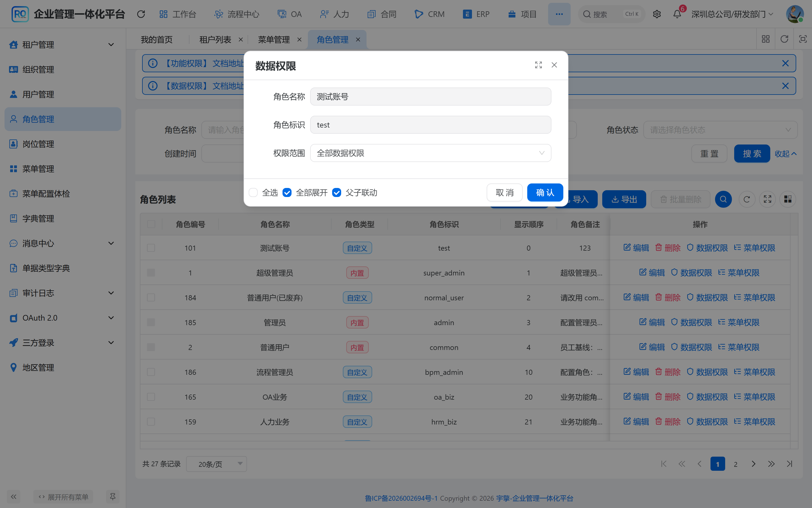The image size is (812, 508).
Task: Open the 深圳总公司/研发部门 dropdown
Action: click(x=732, y=14)
